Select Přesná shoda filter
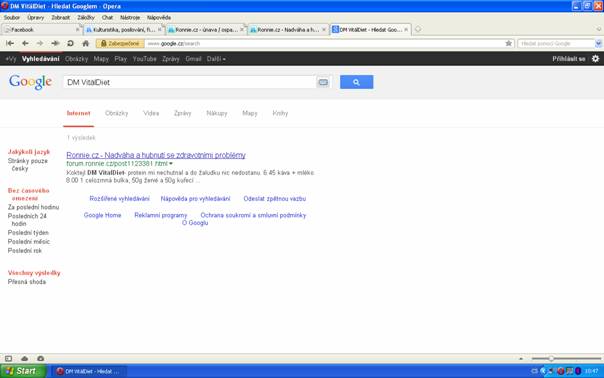This screenshot has width=604, height=378. tap(27, 282)
